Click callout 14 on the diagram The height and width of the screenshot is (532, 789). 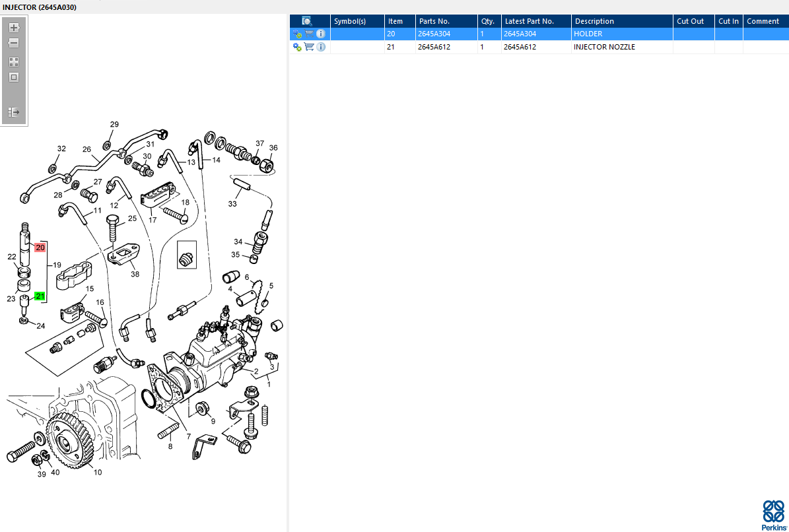coord(216,160)
